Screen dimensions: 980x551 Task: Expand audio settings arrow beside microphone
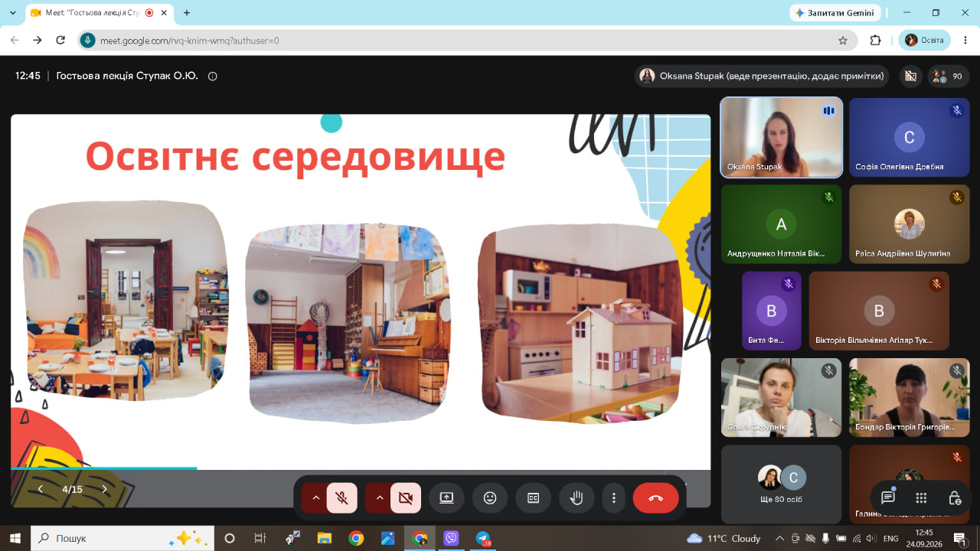click(x=315, y=498)
